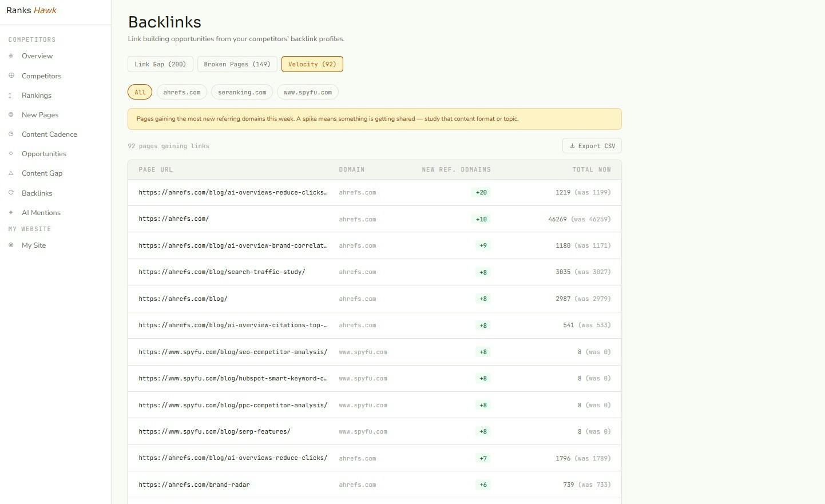The image size is (825, 504).
Task: Click the 541 (was 533) total
Action: pos(587,325)
